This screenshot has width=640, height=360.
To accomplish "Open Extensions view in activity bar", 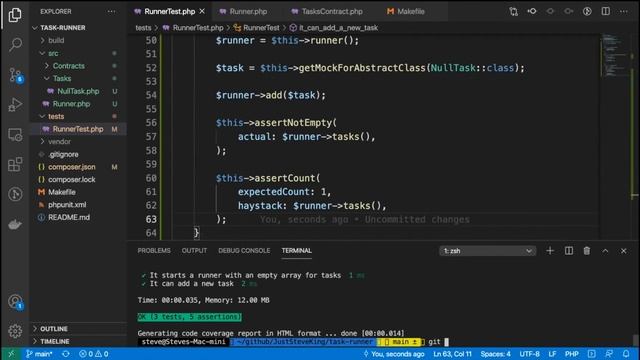I will tap(15, 164).
